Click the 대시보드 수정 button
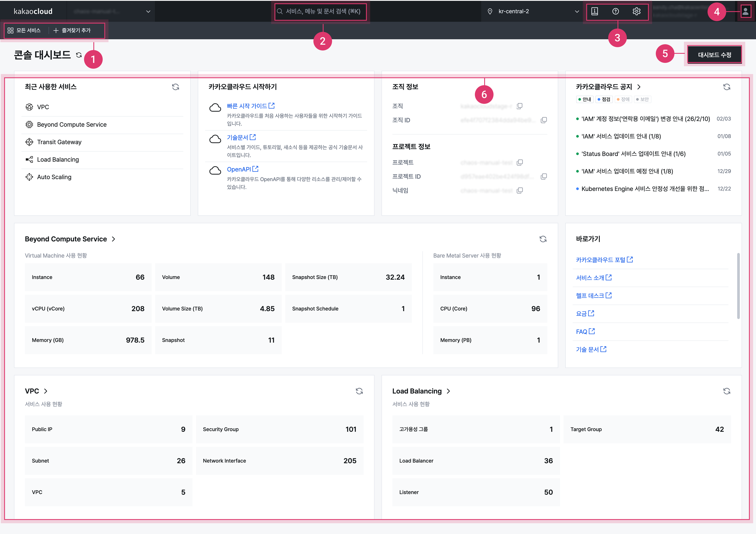Image resolution: width=756 pixels, height=534 pixels. point(714,55)
